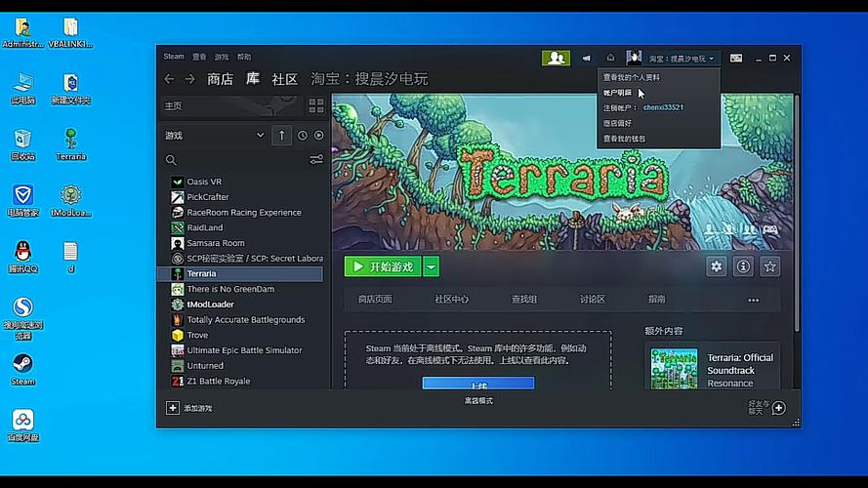Click the blue go online button
The height and width of the screenshot is (488, 868).
coord(478,384)
